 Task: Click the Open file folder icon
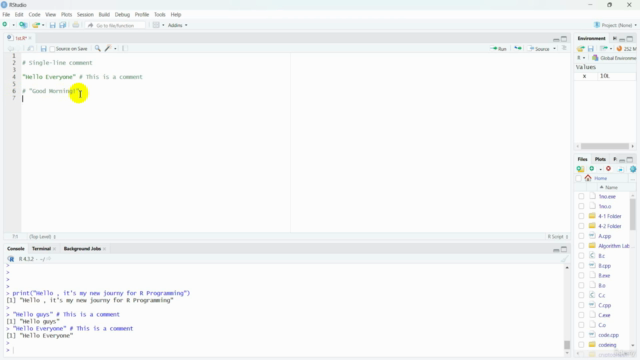(x=36, y=25)
